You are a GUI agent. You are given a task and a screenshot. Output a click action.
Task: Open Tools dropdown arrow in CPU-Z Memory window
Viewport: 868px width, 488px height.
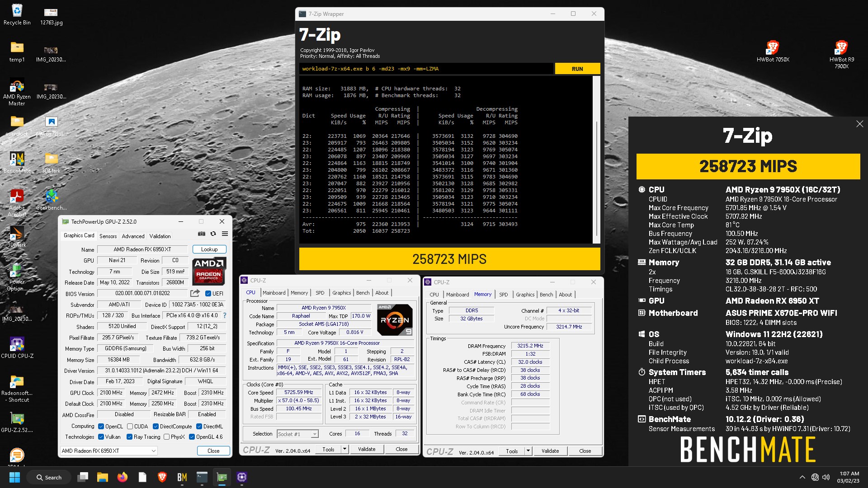528,451
